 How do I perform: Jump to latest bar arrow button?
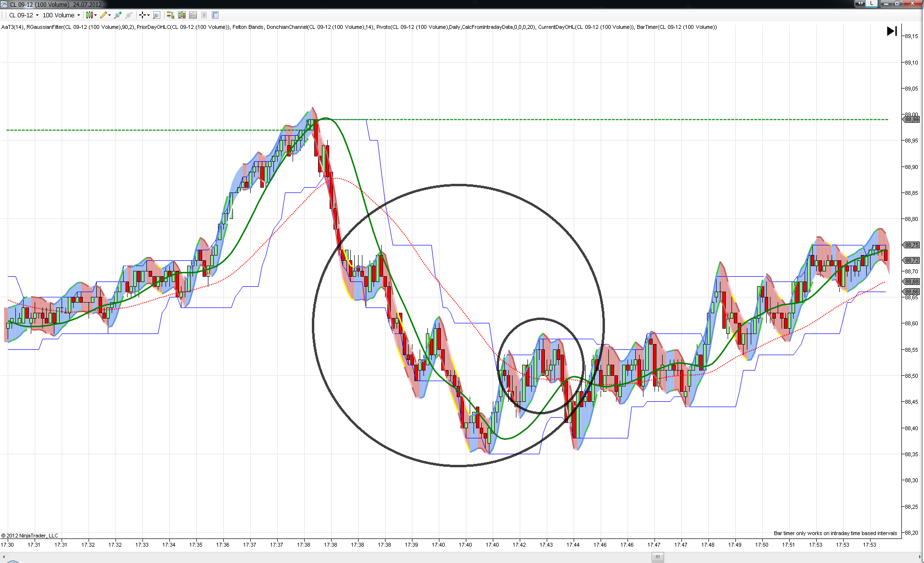point(891,31)
